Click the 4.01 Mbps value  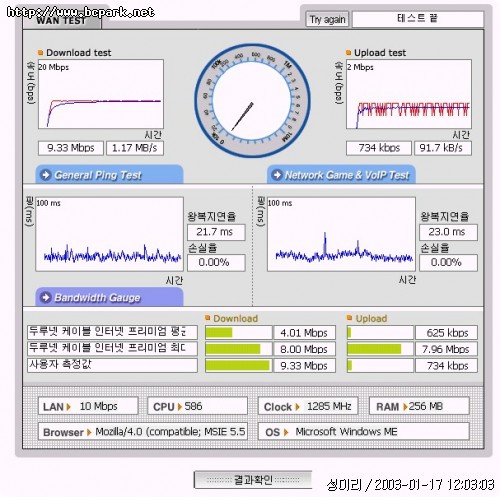(304, 333)
